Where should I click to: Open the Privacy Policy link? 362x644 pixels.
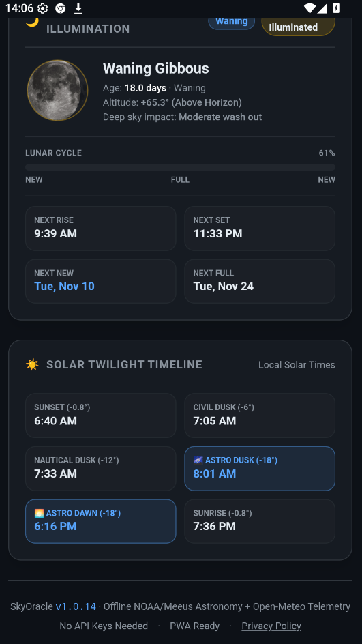(x=271, y=626)
